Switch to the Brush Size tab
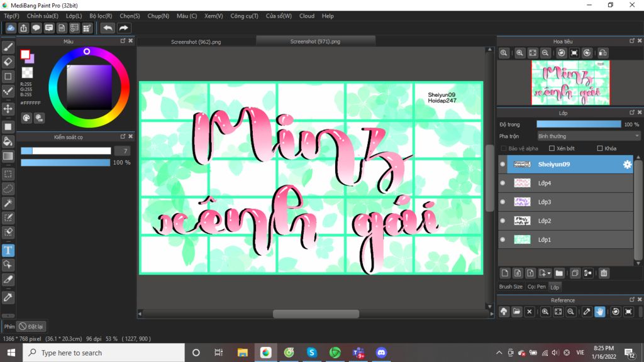Viewport: 644px width, 362px height. pyautogui.click(x=511, y=287)
